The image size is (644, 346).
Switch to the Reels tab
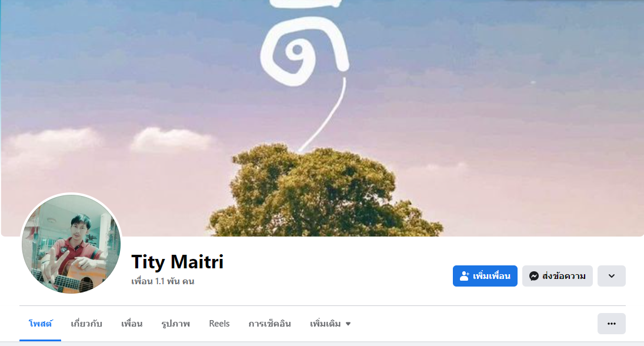[219, 324]
